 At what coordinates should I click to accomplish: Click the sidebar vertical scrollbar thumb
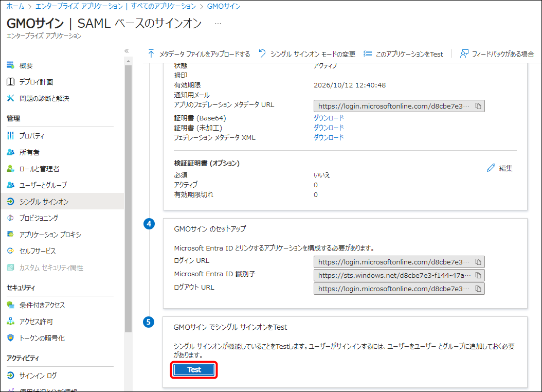coord(128,199)
